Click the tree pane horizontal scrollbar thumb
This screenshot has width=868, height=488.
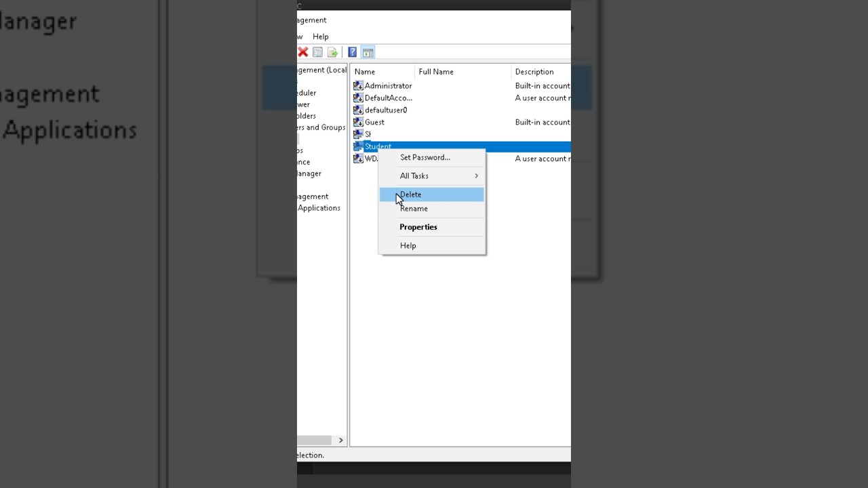click(314, 441)
